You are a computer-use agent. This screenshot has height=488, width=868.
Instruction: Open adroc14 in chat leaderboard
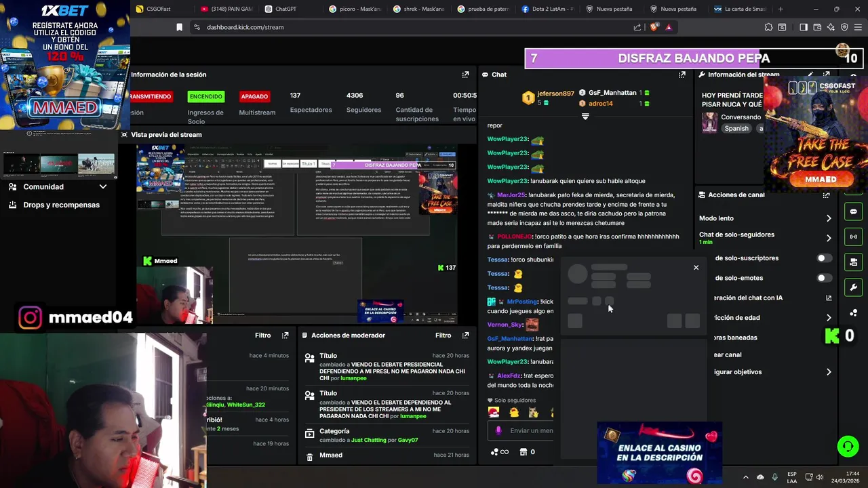click(x=601, y=104)
